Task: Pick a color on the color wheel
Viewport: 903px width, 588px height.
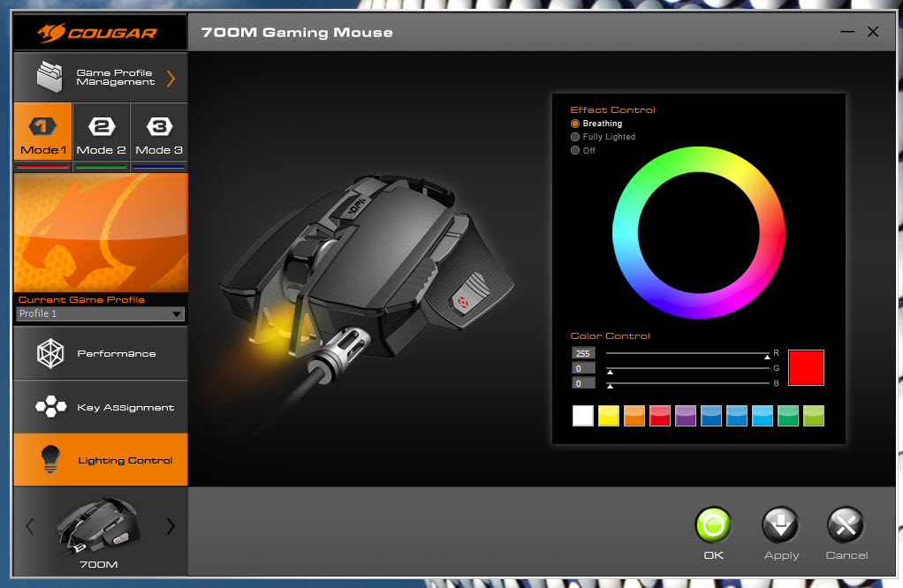Action: click(699, 232)
